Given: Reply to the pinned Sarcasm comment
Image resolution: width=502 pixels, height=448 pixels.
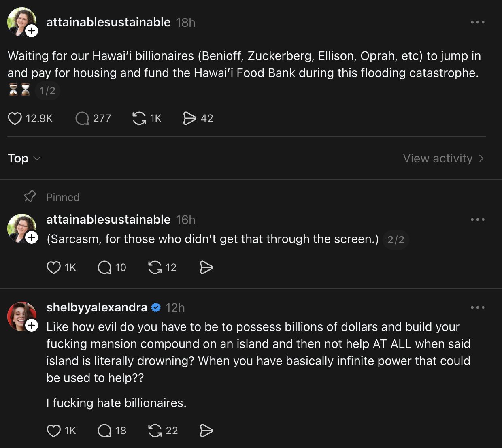Looking at the screenshot, I should coord(104,267).
